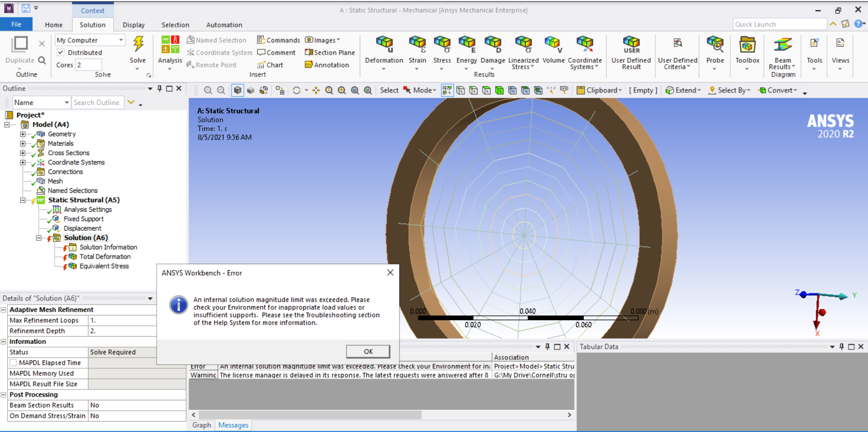Select Total Deformation in the tree
The width and height of the screenshot is (868, 432).
(x=105, y=257)
